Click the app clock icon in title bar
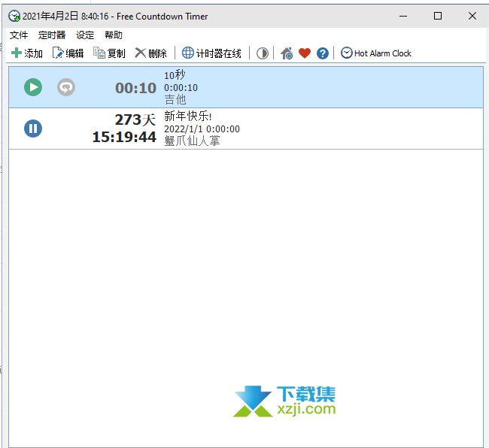Screen dimensions: 489x448 pyautogui.click(x=14, y=17)
